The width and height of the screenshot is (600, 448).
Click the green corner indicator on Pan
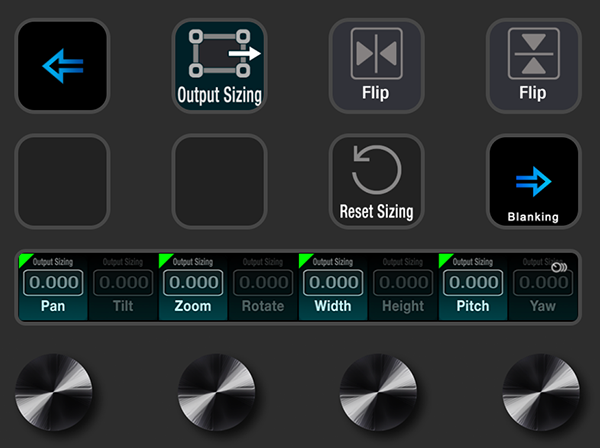24,259
